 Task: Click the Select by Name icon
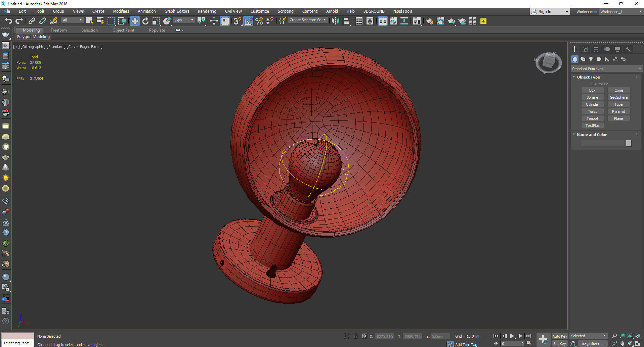coord(100,21)
